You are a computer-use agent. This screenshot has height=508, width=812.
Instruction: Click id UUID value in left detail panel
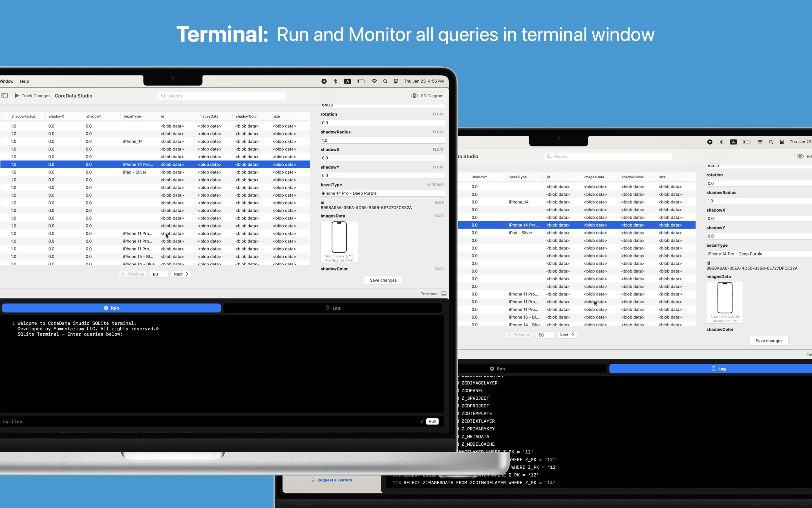click(366, 208)
